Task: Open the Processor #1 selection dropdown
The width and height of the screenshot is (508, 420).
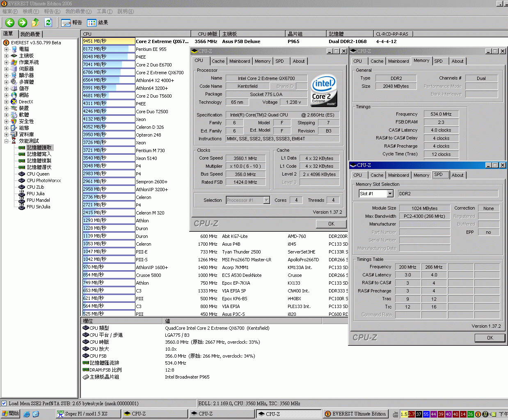Action: click(x=266, y=200)
